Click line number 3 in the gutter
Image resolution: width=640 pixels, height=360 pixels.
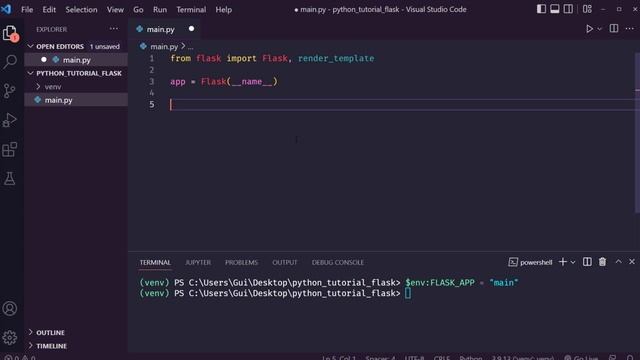[152, 82]
